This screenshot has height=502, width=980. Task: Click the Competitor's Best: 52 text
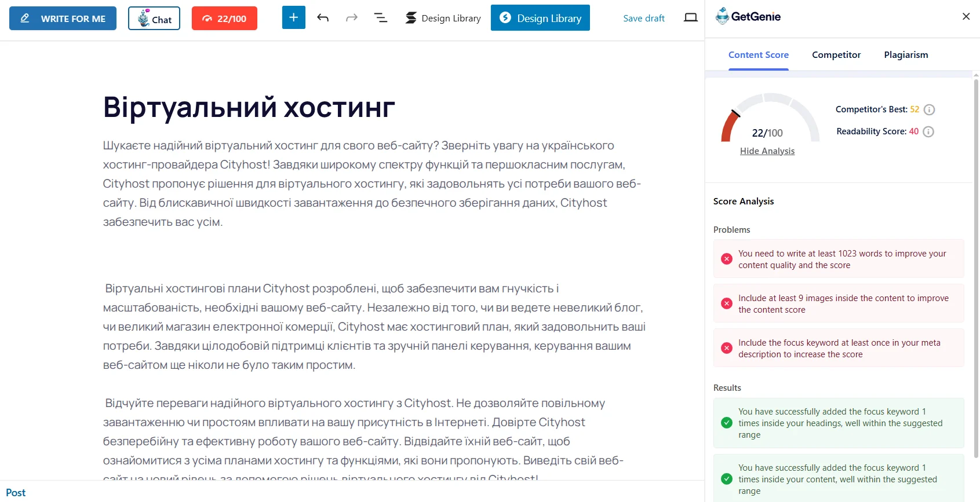click(877, 109)
